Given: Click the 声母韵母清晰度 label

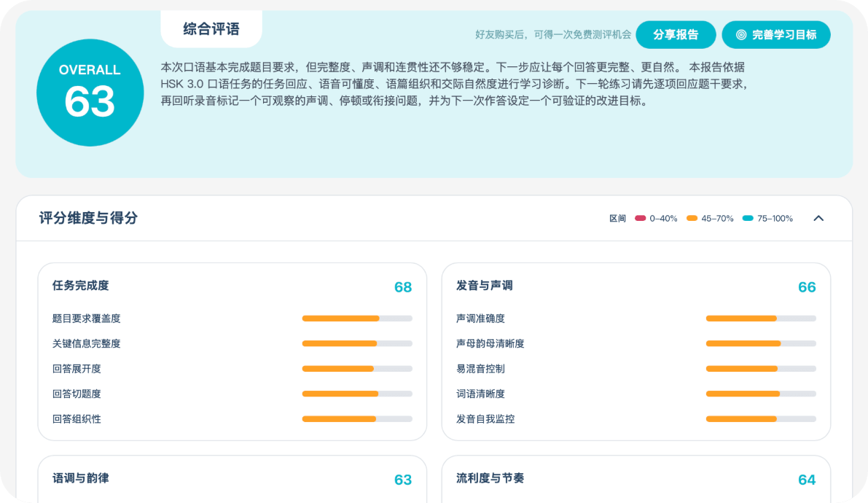Looking at the screenshot, I should pyautogui.click(x=490, y=343).
